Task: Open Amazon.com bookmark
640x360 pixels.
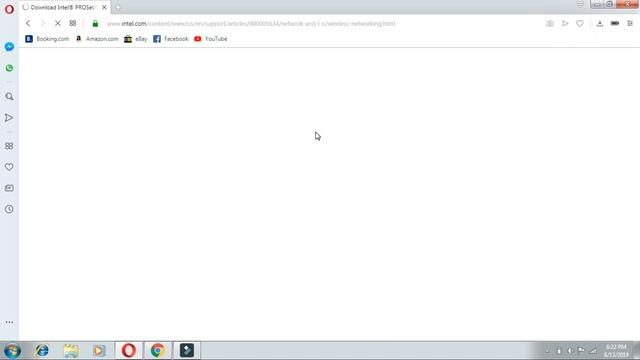Action: (97, 39)
